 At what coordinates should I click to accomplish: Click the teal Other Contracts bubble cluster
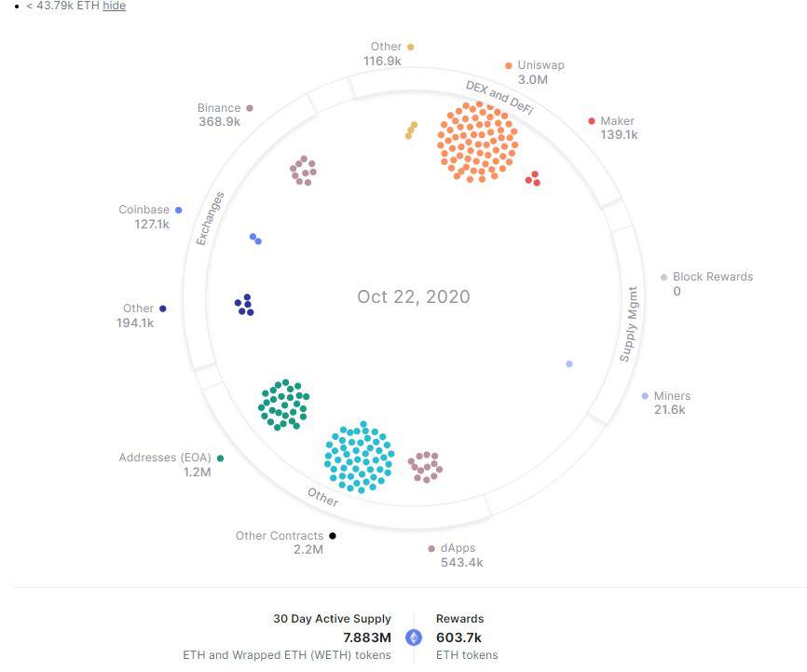pyautogui.click(x=360, y=458)
